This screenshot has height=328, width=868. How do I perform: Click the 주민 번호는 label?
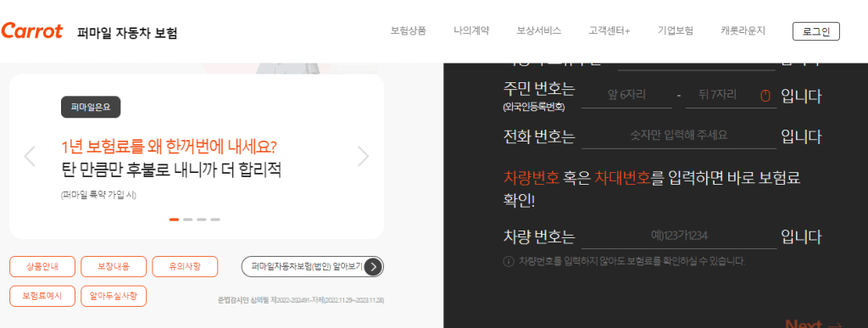click(x=539, y=89)
